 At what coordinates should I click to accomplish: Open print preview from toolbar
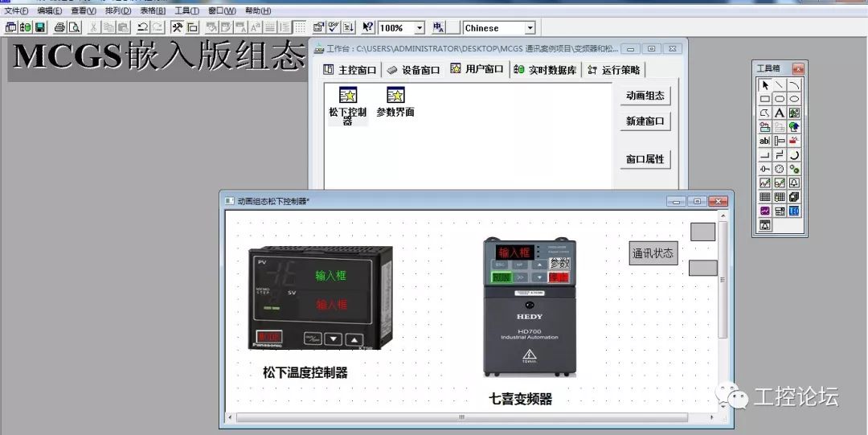pos(74,27)
